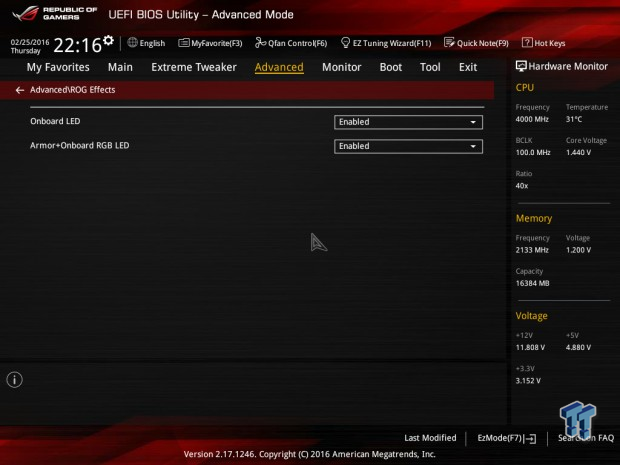Click the 40x ratio value

tap(522, 185)
